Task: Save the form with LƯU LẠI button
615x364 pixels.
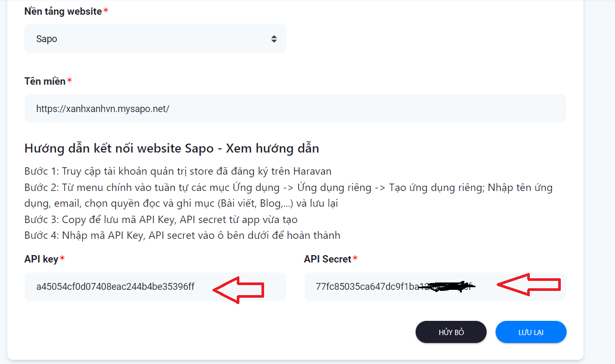Action: [x=531, y=332]
